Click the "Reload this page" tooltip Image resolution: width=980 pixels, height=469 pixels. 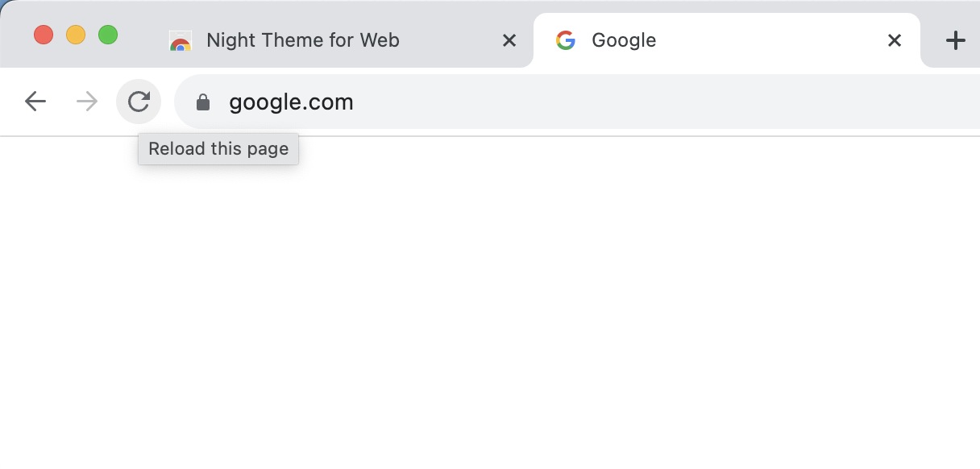click(218, 149)
